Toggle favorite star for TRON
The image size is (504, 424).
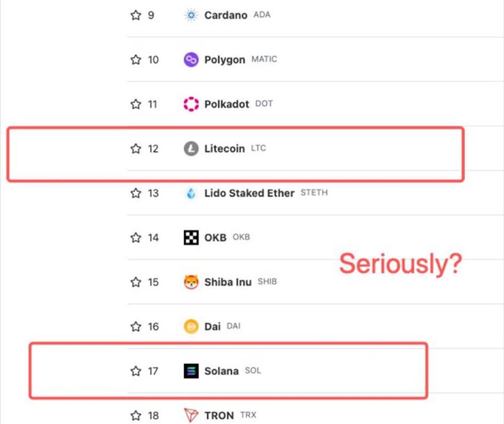coord(136,415)
